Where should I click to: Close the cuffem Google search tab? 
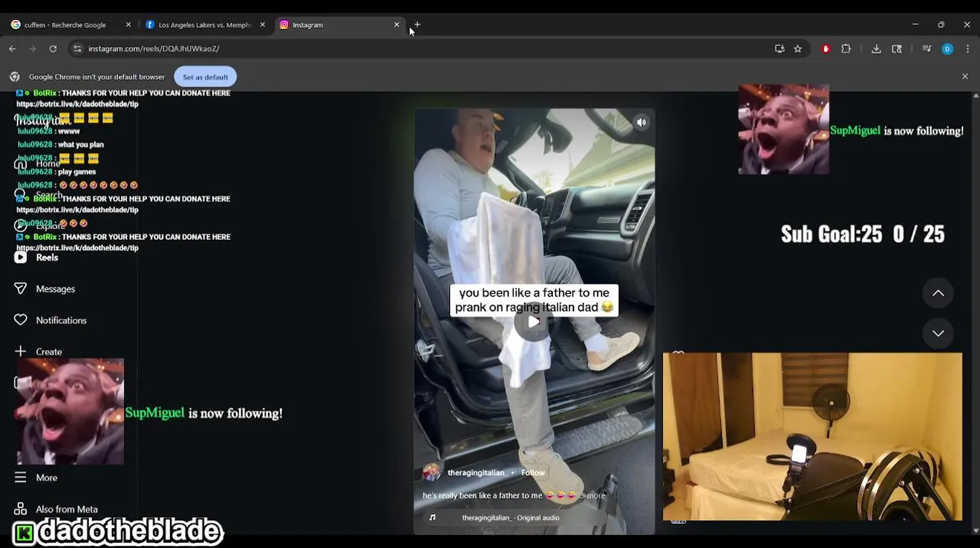pyautogui.click(x=128, y=24)
